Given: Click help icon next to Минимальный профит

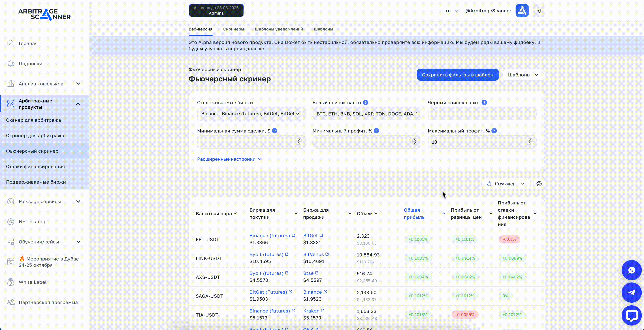Looking at the screenshot, I should click(x=376, y=131).
